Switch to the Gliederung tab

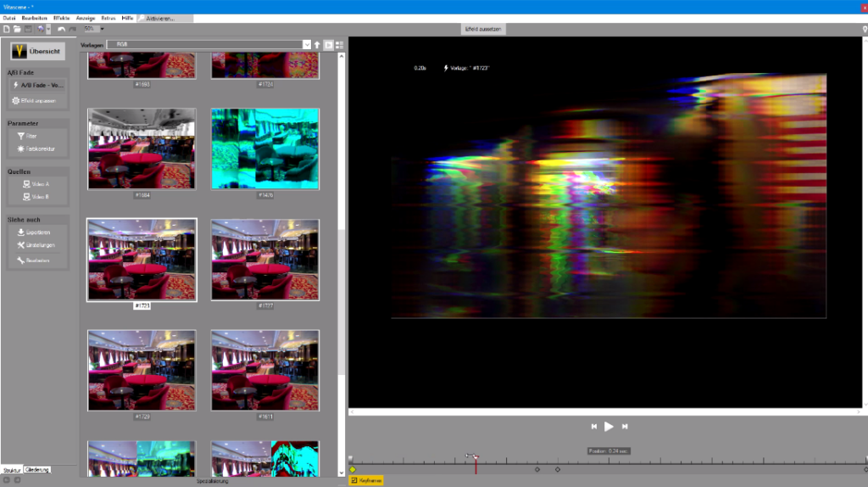[37, 470]
